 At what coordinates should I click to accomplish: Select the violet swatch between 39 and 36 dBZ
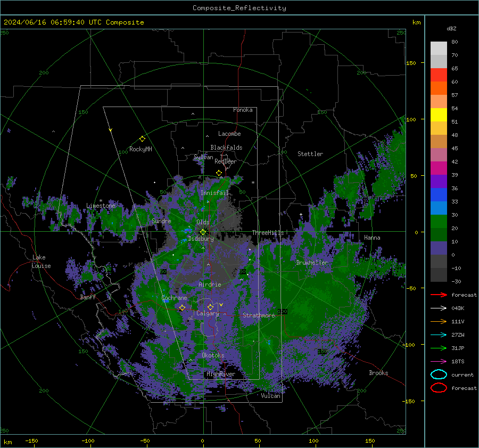point(439,181)
